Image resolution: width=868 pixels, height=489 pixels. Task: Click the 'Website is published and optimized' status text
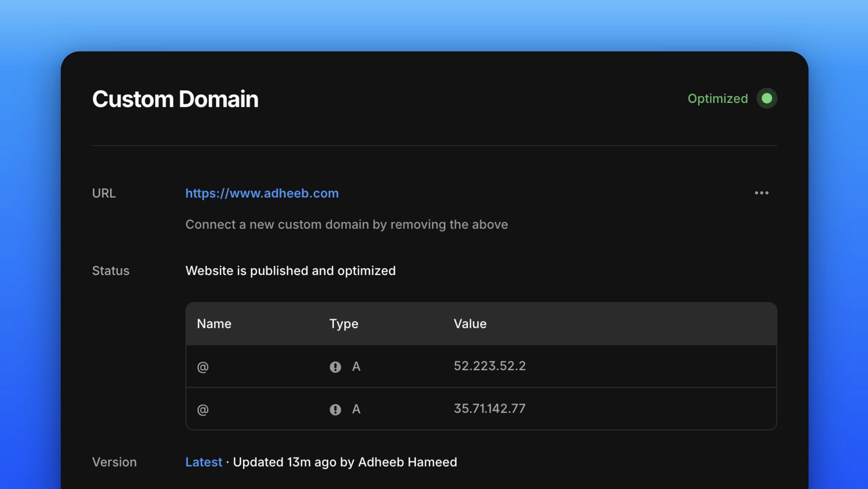tap(290, 271)
